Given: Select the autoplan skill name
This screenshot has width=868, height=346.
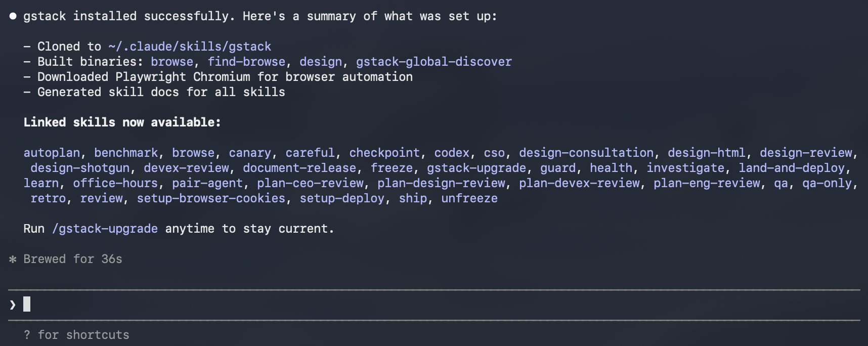Looking at the screenshot, I should click(x=52, y=153).
